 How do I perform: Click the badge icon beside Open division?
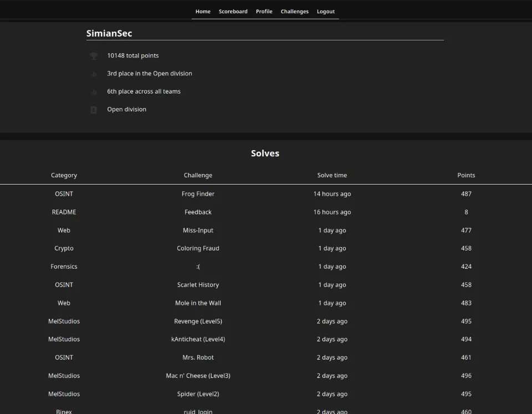click(94, 110)
